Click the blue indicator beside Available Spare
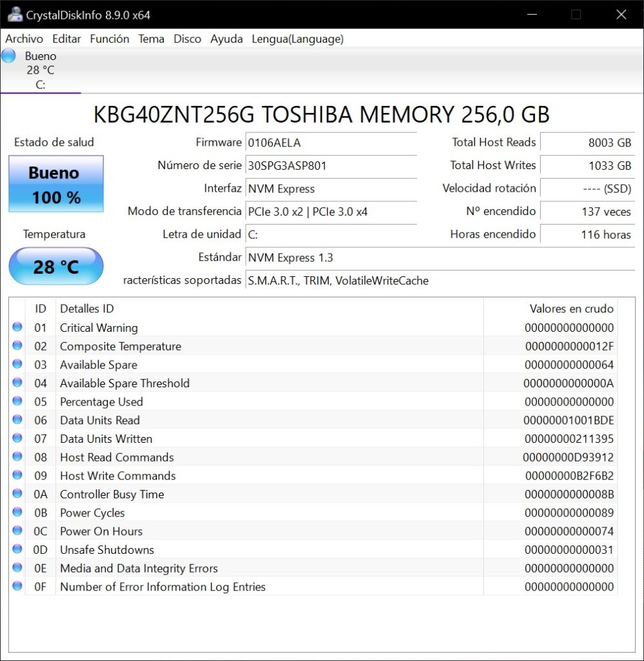This screenshot has width=644, height=661. point(17,365)
